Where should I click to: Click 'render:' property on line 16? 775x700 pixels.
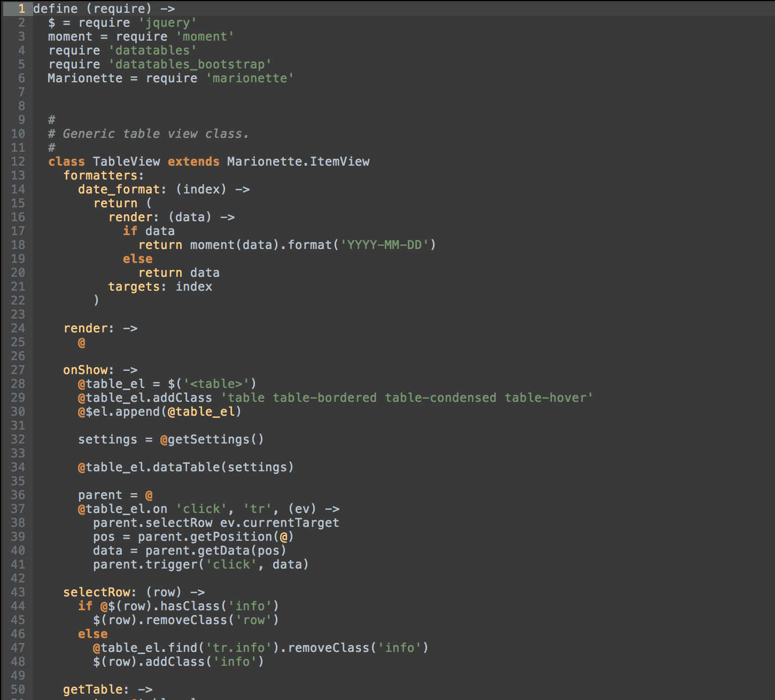tap(134, 217)
